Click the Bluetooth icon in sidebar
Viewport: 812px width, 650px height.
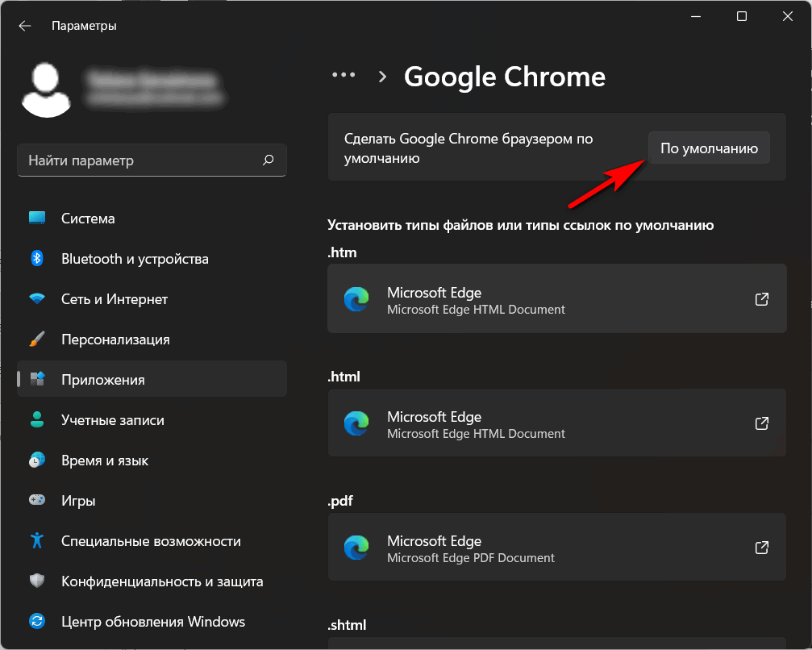tap(37, 258)
